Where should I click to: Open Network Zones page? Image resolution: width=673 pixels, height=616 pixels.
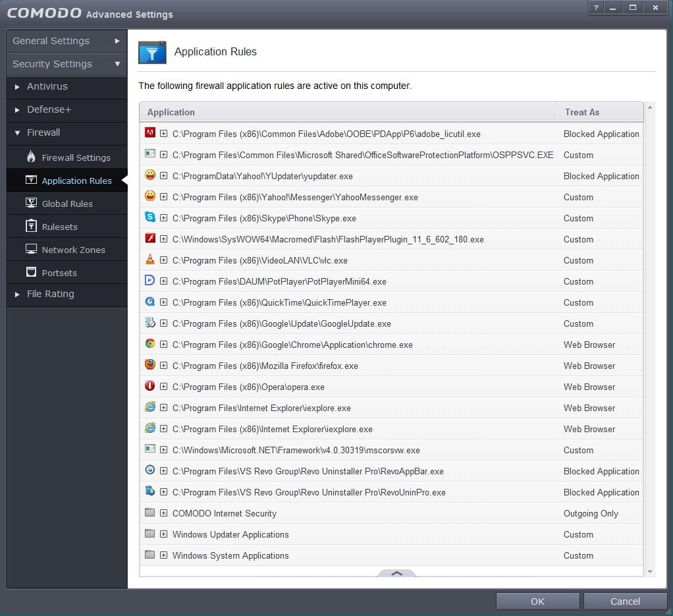[x=67, y=250]
